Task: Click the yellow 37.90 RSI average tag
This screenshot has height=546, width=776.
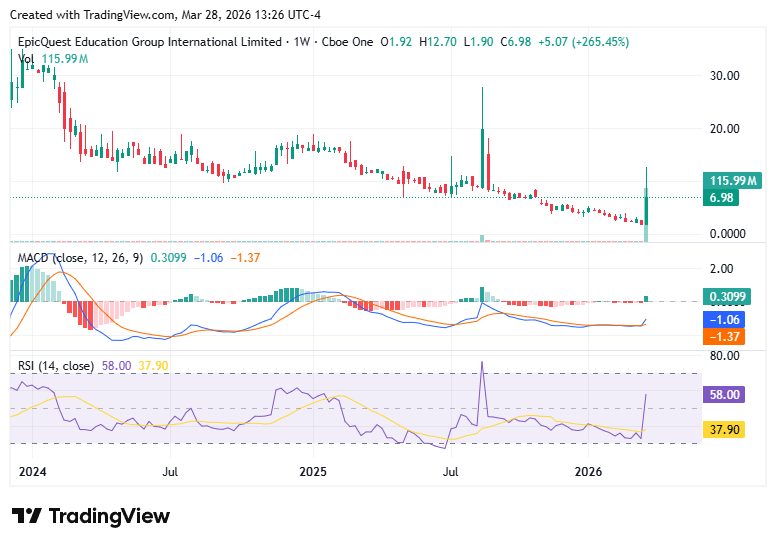Action: tap(725, 429)
